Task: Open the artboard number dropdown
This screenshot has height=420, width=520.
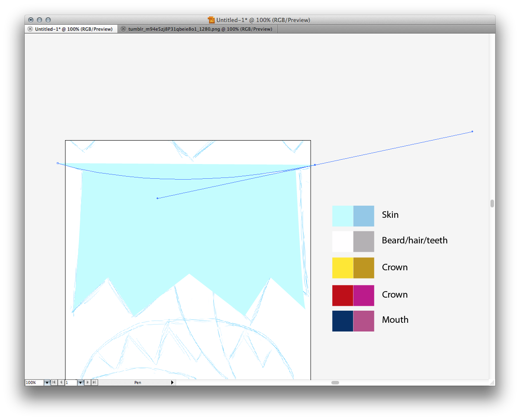Action: pyautogui.click(x=80, y=383)
